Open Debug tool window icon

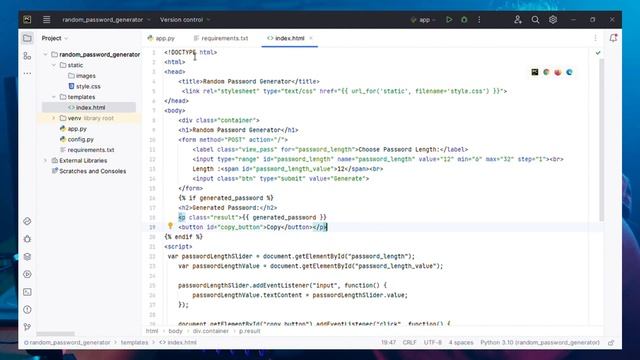27,239
